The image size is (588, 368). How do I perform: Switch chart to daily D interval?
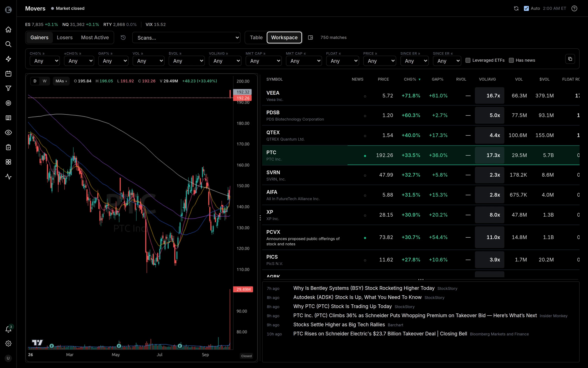(x=35, y=81)
